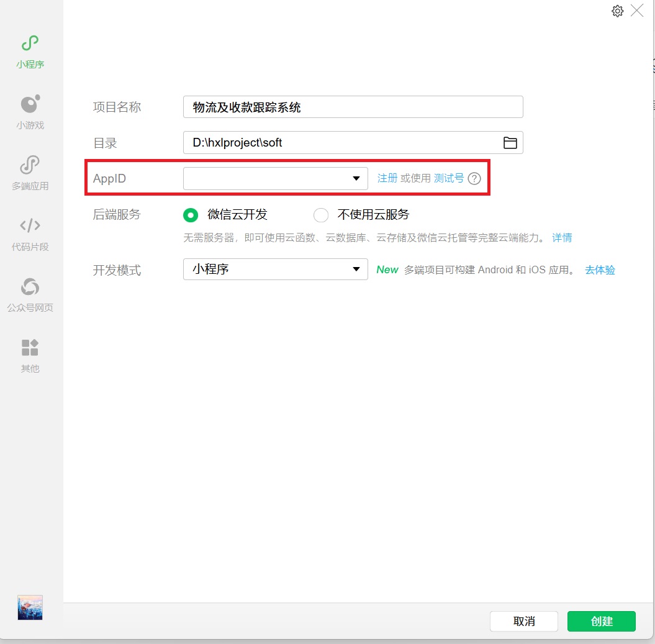Expand the AppID dropdown
This screenshot has width=655, height=644.
coord(275,178)
